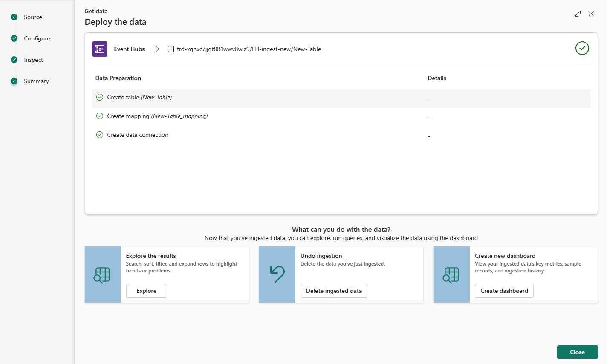Click the Event Hubs source icon
The image size is (607, 364).
[99, 49]
